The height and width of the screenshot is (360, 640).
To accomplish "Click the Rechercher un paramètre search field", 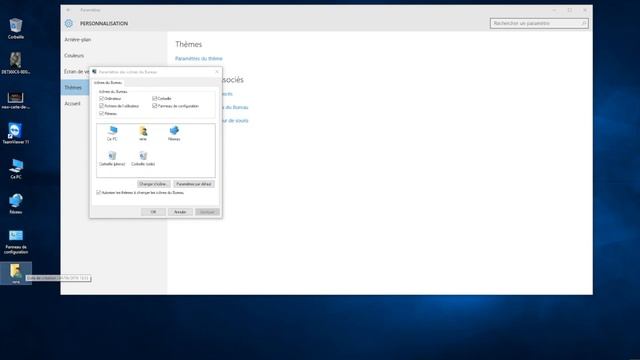I will [539, 24].
